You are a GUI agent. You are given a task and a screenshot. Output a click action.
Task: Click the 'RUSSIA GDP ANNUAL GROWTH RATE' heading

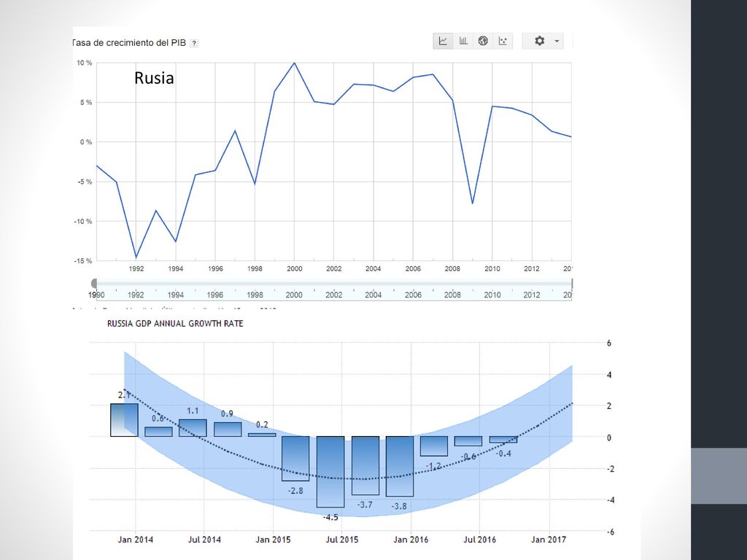point(175,324)
